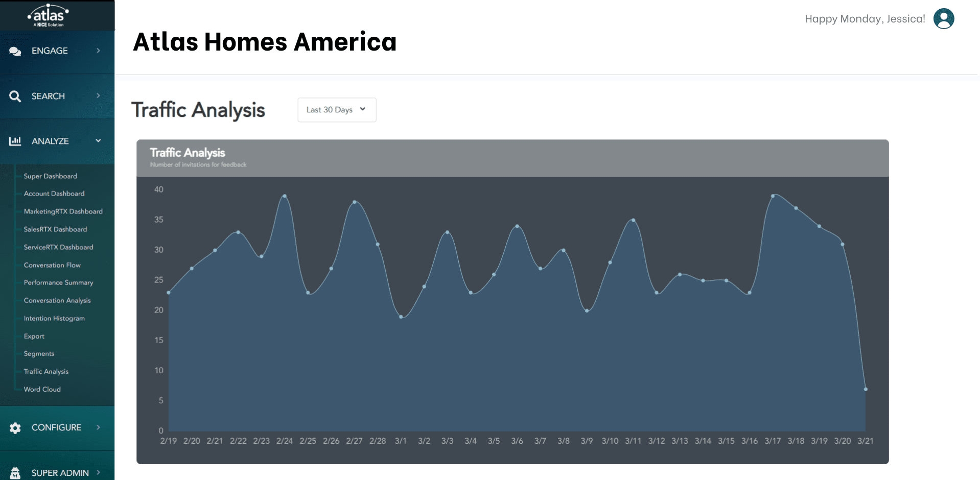980x480 pixels.
Task: Click the chart title Traffic Analysis
Action: coord(188,153)
